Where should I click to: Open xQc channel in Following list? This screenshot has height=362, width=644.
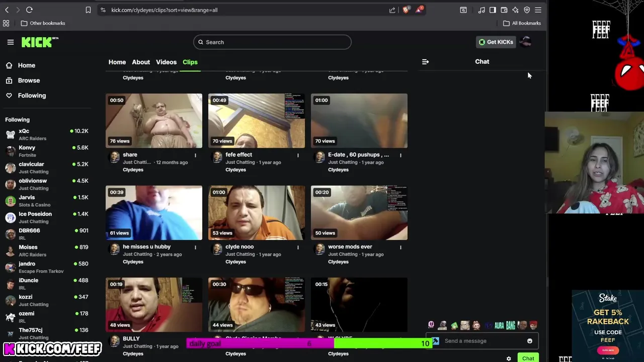tap(47, 134)
